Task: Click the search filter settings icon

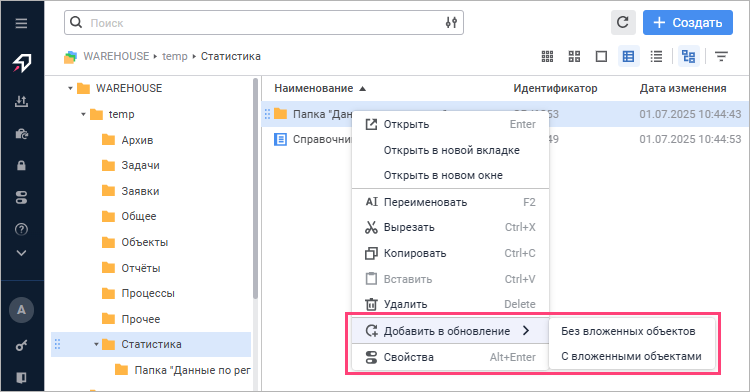Action: 451,22
